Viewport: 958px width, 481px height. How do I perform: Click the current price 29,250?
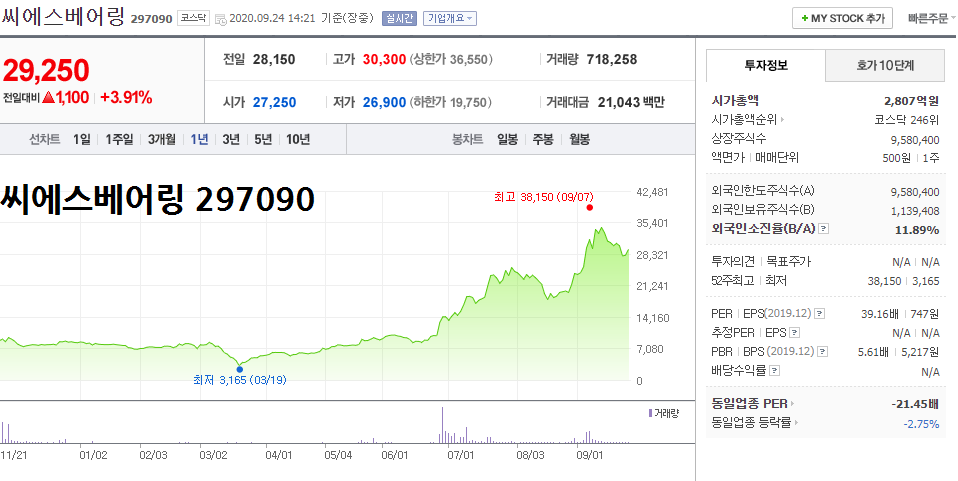point(46,72)
